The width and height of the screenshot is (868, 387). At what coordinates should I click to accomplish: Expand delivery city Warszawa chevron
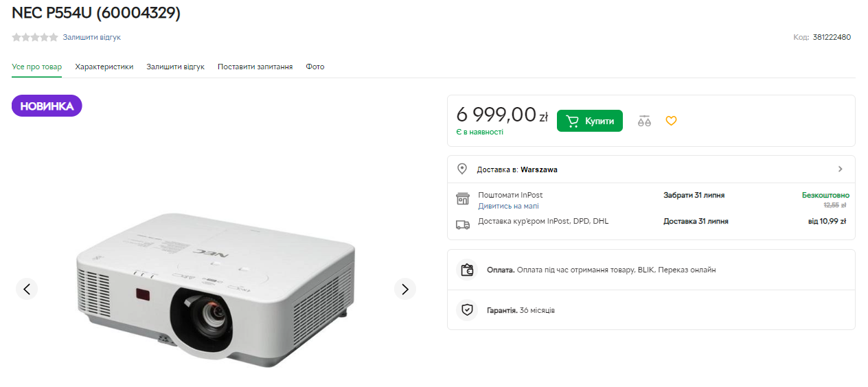point(841,169)
